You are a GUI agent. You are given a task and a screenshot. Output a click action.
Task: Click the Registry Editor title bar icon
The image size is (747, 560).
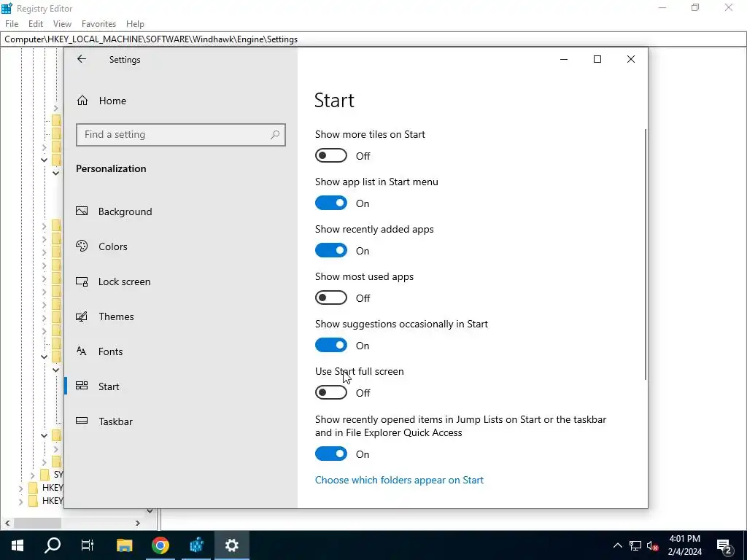coord(7,8)
